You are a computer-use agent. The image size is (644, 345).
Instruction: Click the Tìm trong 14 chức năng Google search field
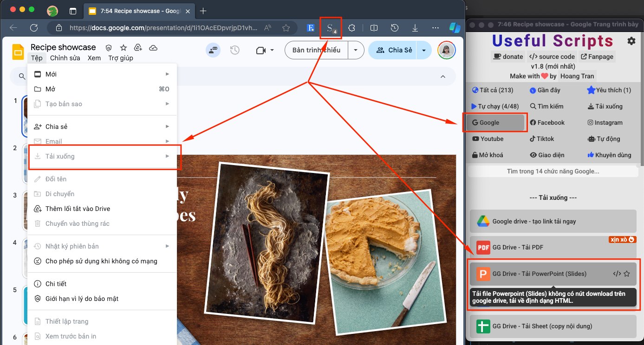(x=553, y=171)
